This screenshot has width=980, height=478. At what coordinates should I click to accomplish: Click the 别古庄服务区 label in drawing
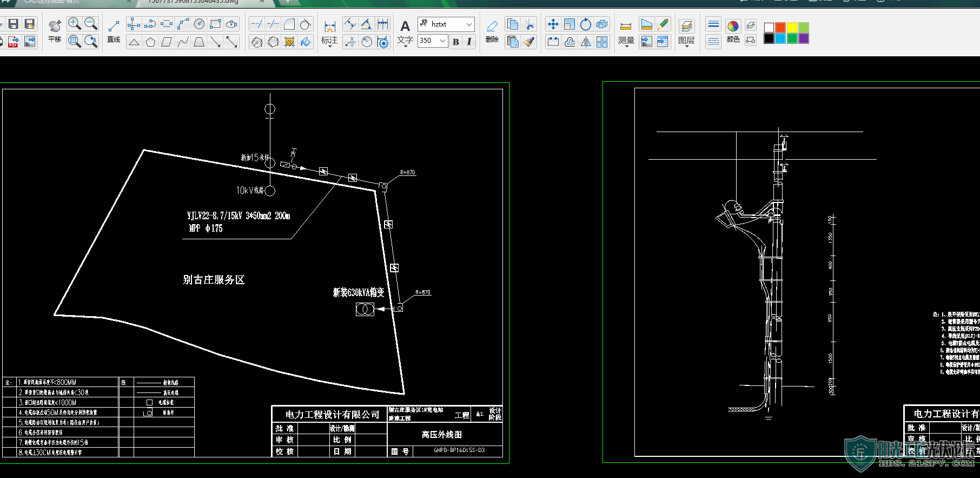[x=214, y=279]
